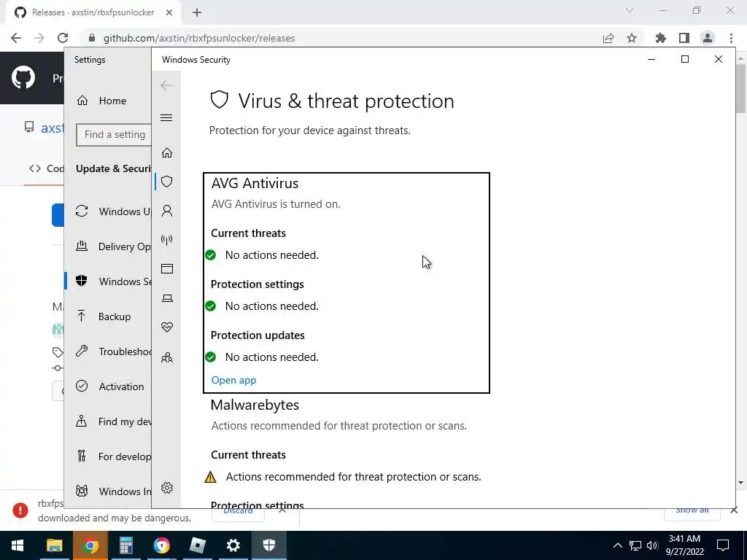Click the GitHub logo in Chrome page
The width and height of the screenshot is (747, 560).
(x=23, y=77)
